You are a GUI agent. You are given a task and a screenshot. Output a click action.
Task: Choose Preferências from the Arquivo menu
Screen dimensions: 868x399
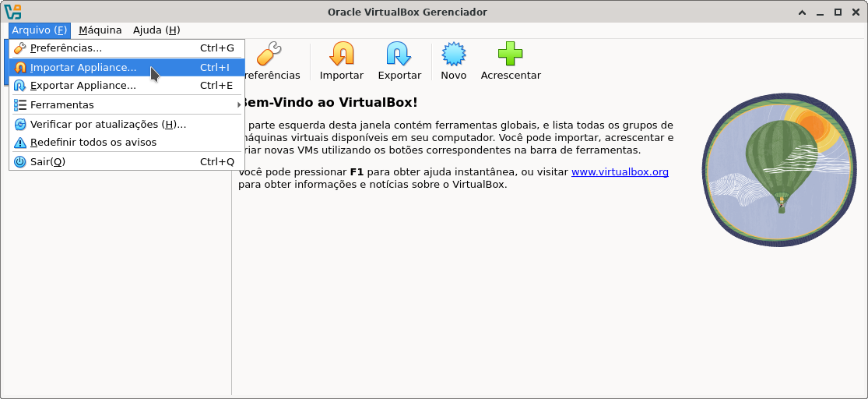[x=66, y=48]
